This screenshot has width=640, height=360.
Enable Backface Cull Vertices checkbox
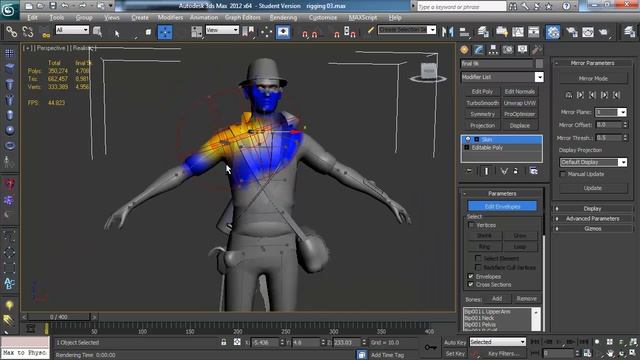pos(478,267)
